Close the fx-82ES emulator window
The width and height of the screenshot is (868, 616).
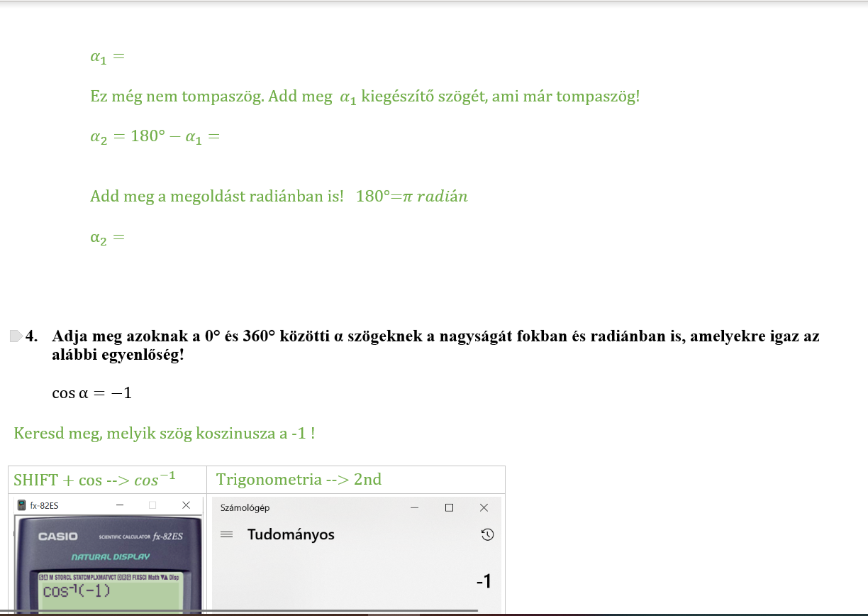pos(186,505)
